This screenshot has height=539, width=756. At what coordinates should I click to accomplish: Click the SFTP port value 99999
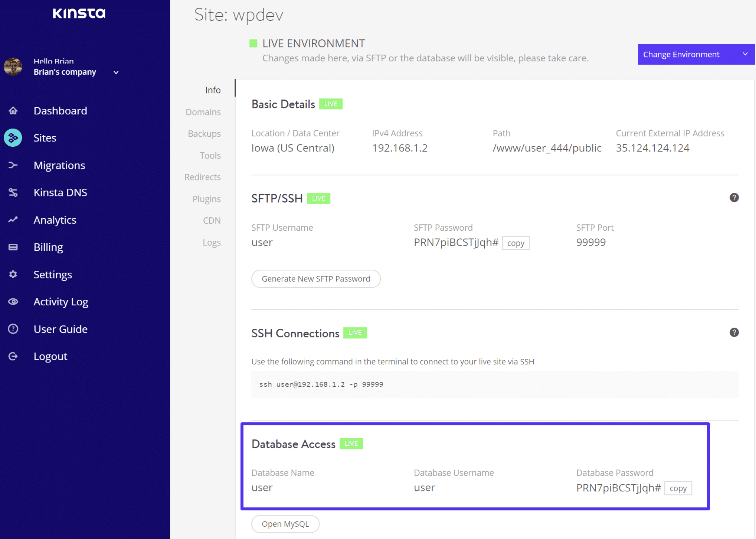[591, 242]
